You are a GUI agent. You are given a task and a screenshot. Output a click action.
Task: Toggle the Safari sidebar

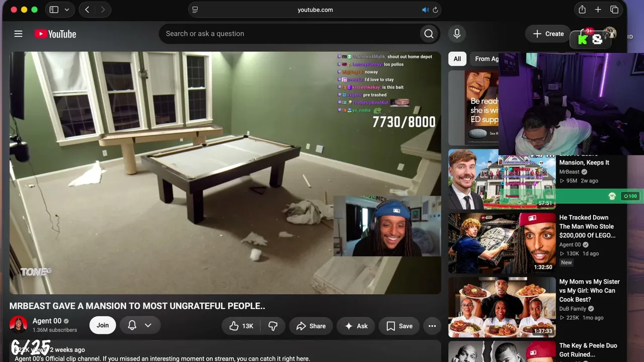(54, 10)
